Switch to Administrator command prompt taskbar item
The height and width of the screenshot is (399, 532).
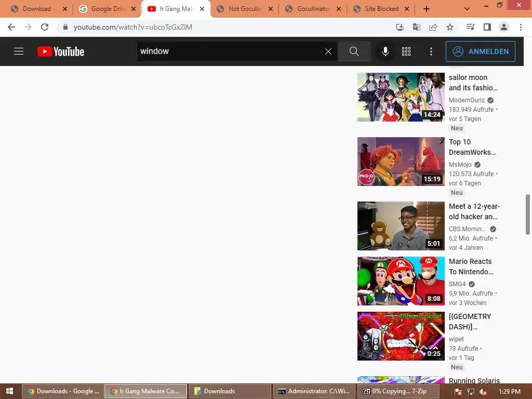(x=313, y=391)
